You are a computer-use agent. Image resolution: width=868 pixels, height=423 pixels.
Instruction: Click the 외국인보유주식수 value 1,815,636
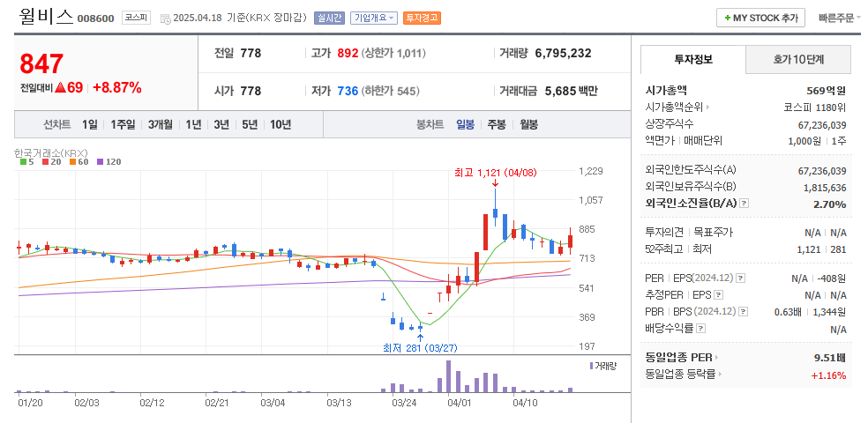point(825,188)
